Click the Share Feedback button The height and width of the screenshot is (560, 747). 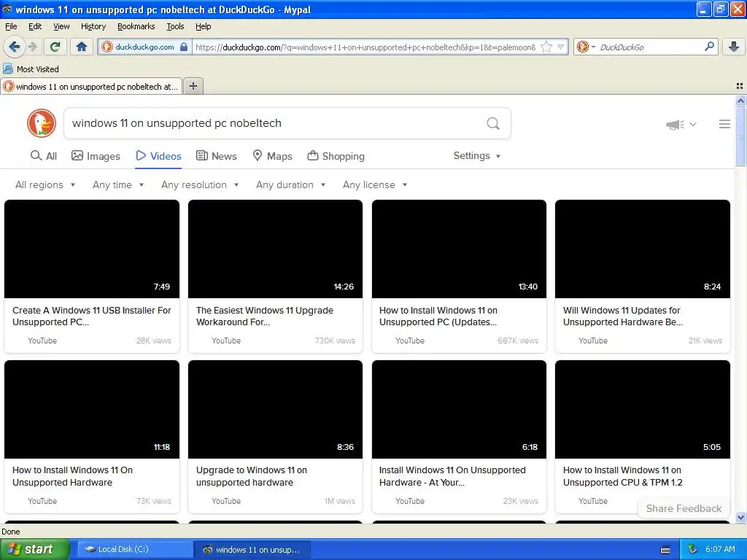(x=684, y=508)
